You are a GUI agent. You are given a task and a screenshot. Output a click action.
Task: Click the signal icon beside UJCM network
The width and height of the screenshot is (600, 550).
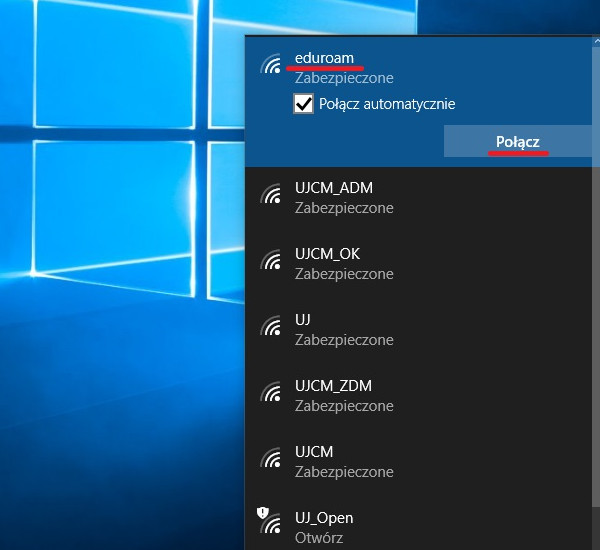(x=270, y=459)
